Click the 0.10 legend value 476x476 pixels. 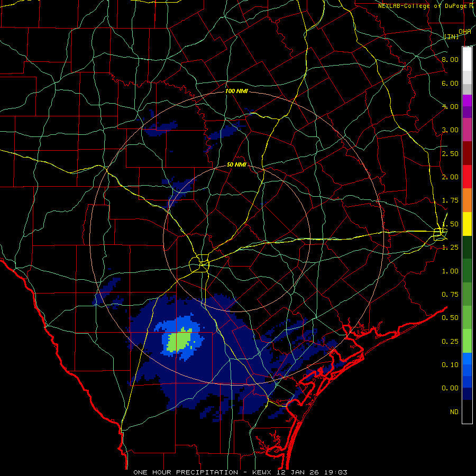(450, 365)
